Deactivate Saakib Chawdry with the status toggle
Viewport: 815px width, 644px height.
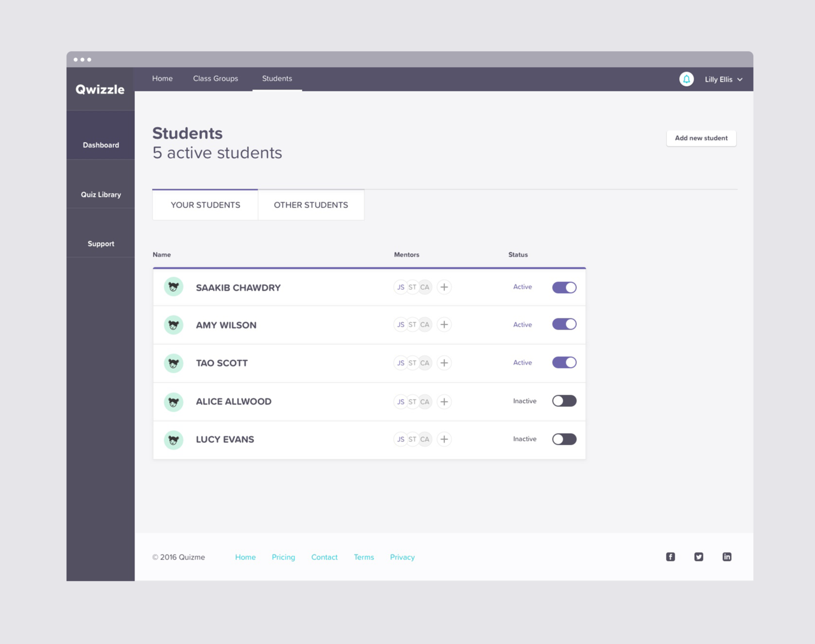coord(564,287)
